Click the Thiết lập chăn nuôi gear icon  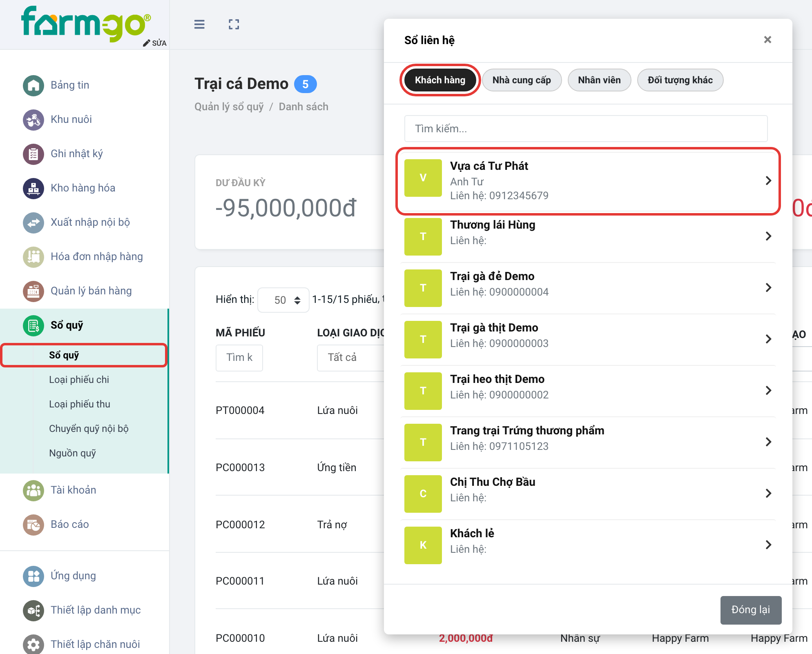[x=33, y=645]
